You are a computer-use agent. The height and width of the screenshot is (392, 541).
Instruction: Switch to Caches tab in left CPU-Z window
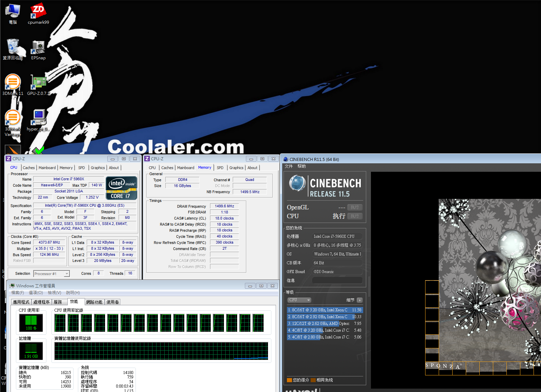click(x=29, y=168)
